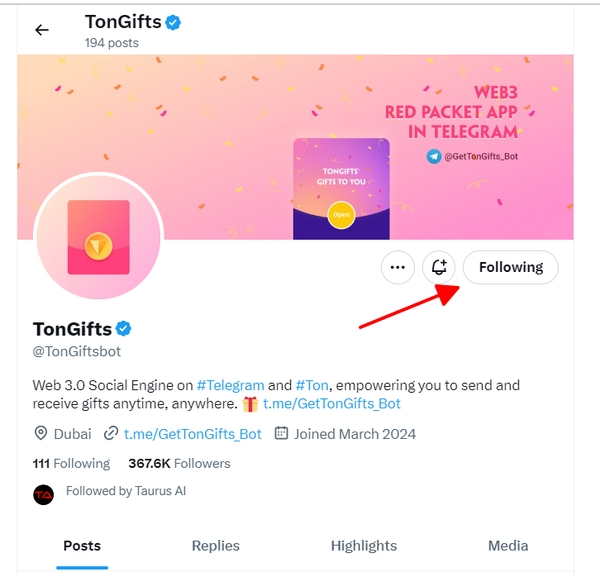
Task: Open the three-dot more options menu
Action: (x=397, y=267)
